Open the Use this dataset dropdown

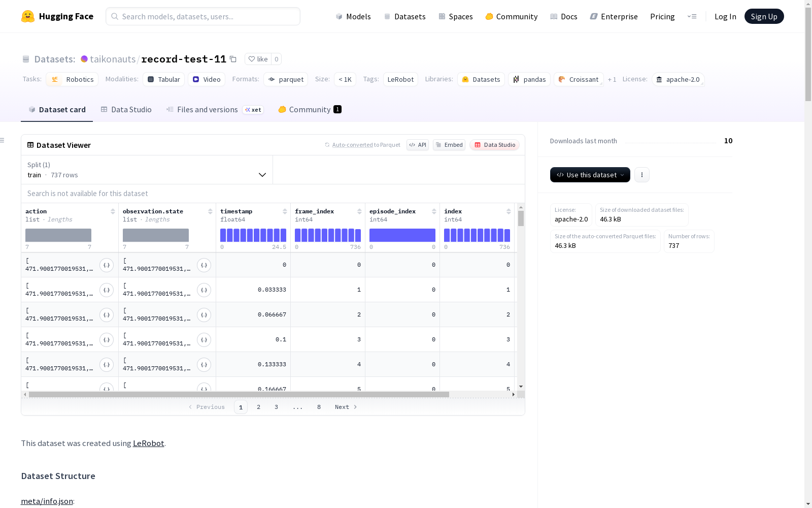point(590,175)
